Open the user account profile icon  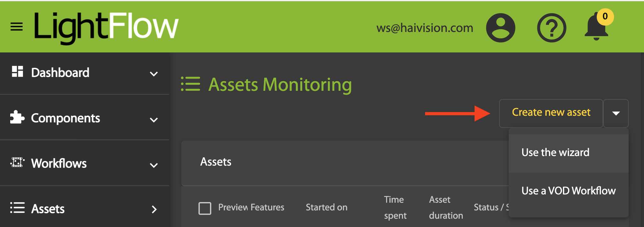tap(500, 28)
